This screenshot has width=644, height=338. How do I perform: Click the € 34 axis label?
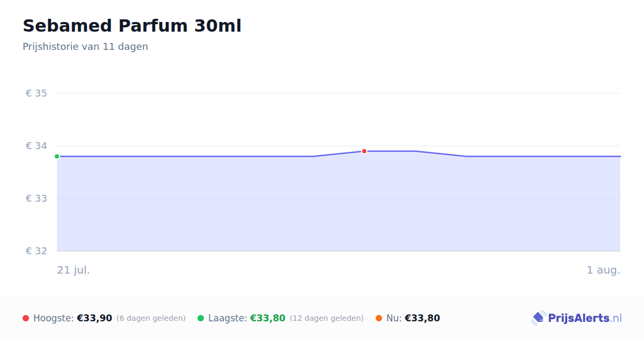(x=36, y=146)
